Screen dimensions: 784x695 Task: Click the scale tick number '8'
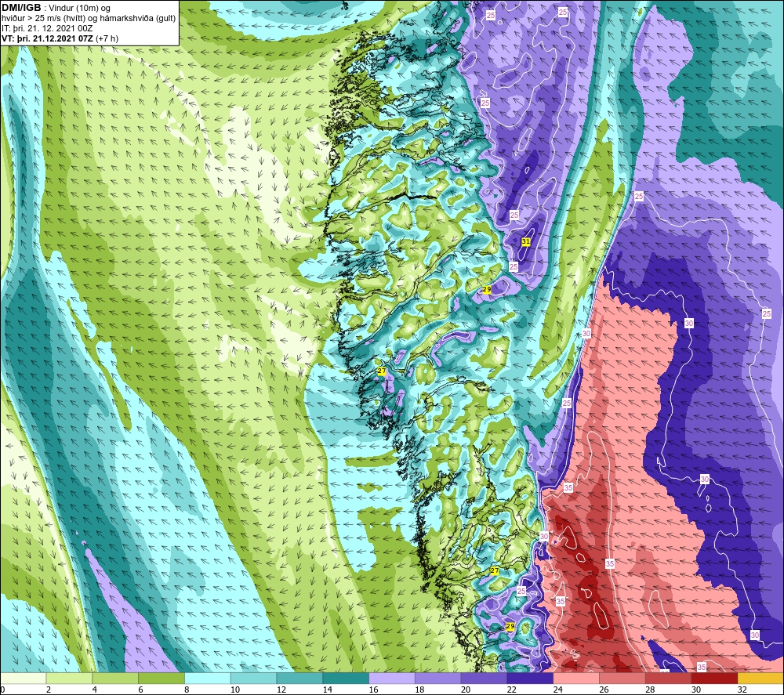(187, 690)
